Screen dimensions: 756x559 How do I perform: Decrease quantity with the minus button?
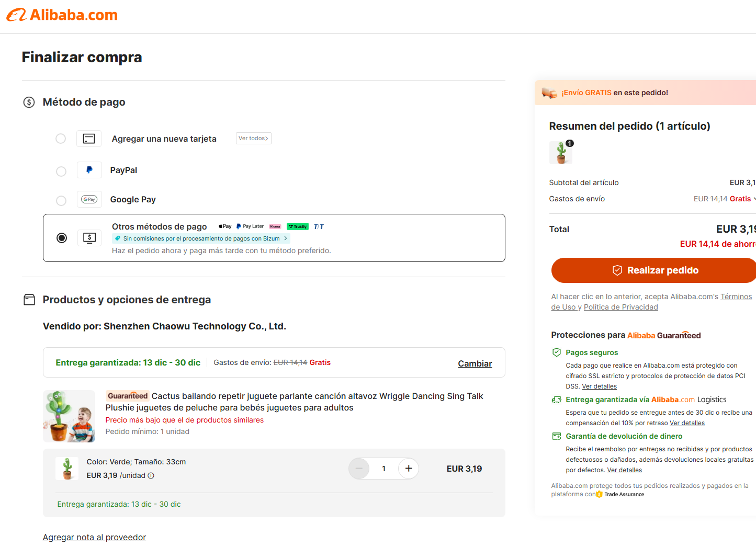point(359,469)
